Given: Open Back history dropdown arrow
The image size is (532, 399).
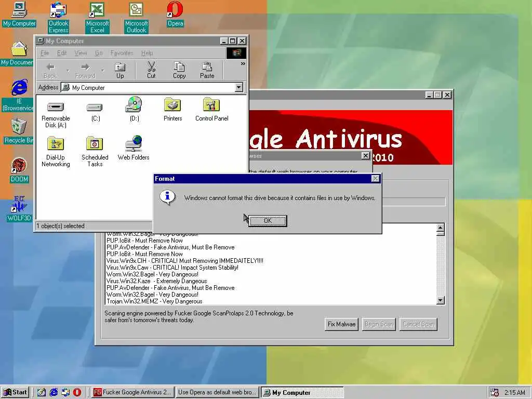Looking at the screenshot, I should coord(68,71).
